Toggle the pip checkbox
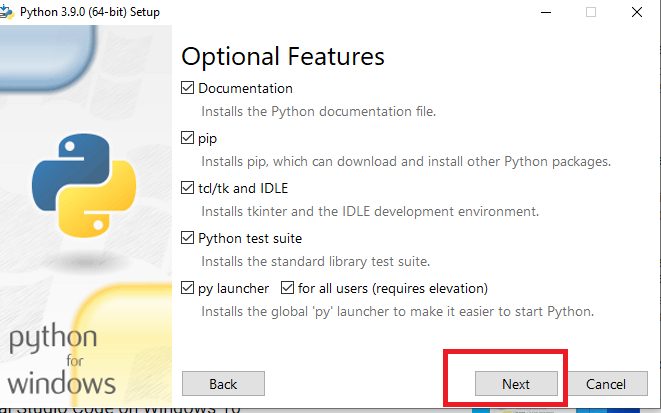Viewport: 661px width, 413px height. coord(188,138)
